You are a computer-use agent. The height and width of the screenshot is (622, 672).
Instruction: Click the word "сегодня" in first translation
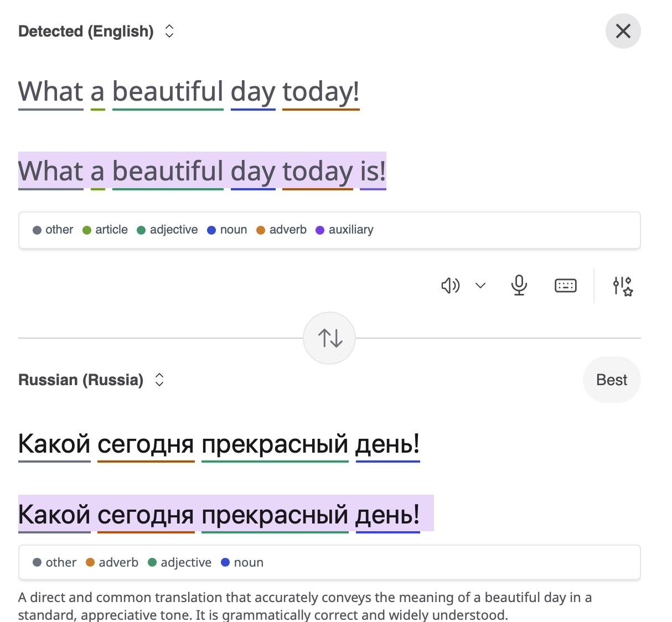pyautogui.click(x=146, y=444)
